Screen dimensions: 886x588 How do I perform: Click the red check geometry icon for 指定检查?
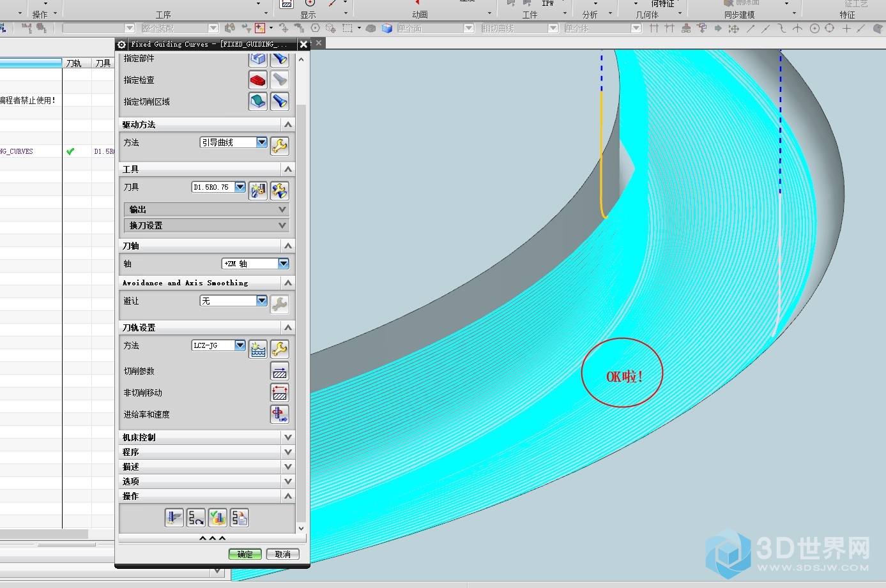coord(258,80)
